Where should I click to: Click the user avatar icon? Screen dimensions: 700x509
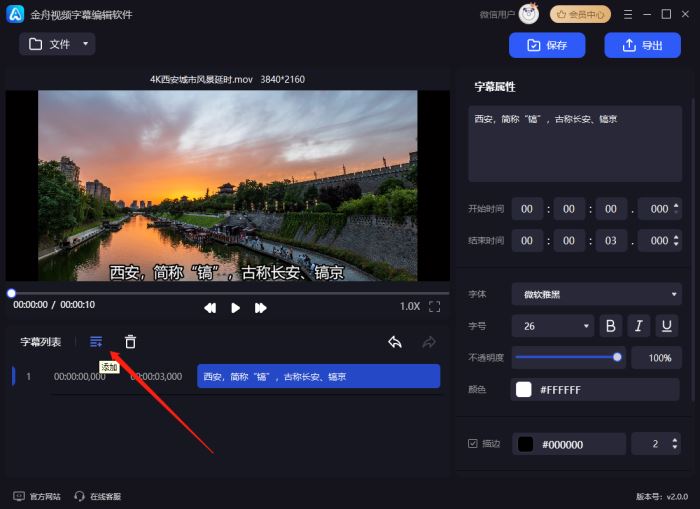tap(529, 14)
